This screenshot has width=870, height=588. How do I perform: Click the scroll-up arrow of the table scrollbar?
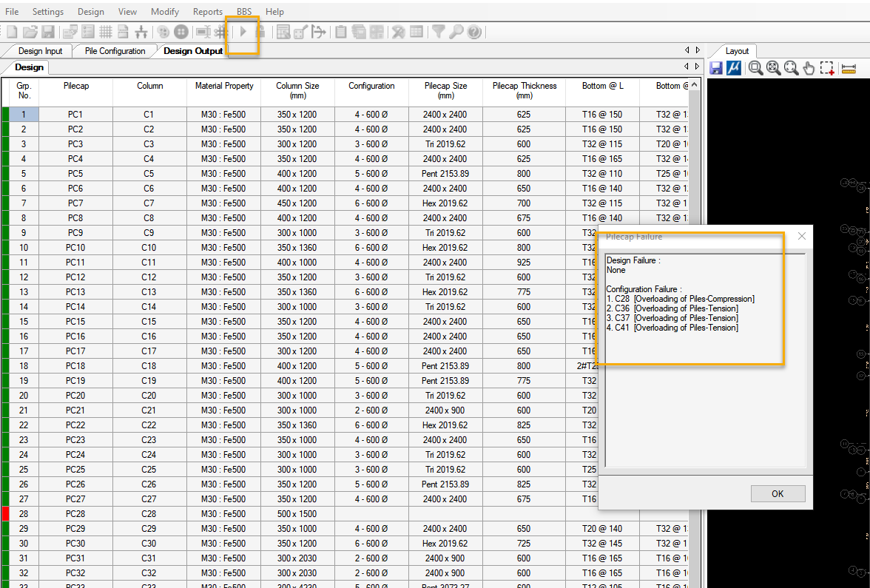click(694, 86)
